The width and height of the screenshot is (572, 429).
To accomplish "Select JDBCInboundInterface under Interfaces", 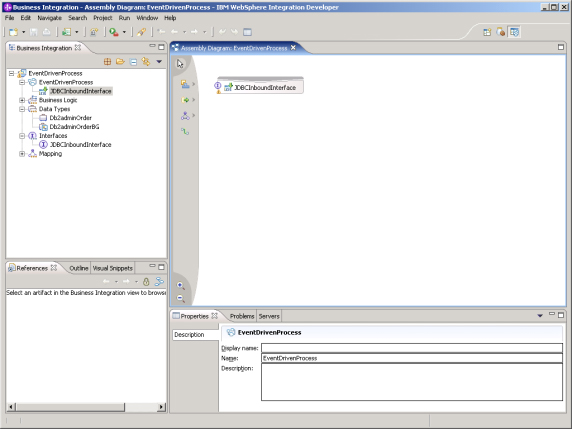I will tap(81, 144).
